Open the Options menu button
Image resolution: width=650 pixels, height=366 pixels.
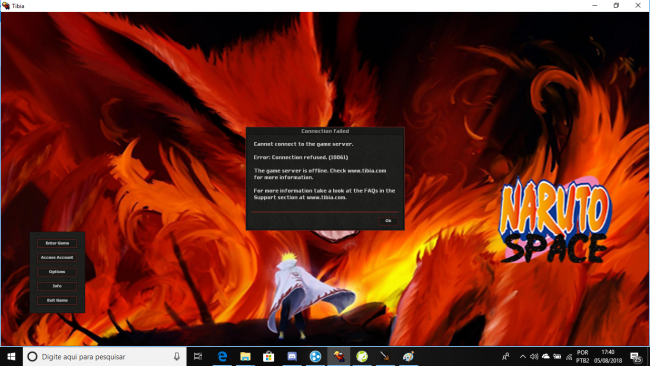pos(57,272)
